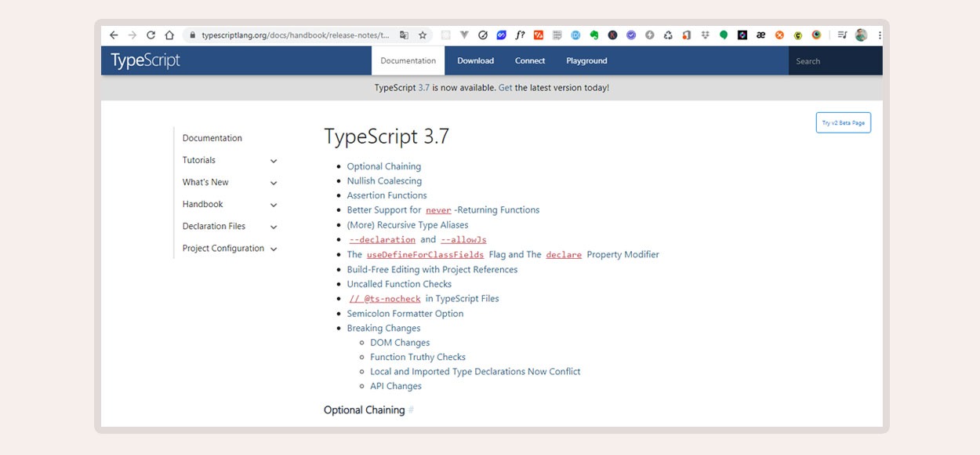Open API Changes sub-link
The height and width of the screenshot is (455, 980).
click(x=396, y=386)
